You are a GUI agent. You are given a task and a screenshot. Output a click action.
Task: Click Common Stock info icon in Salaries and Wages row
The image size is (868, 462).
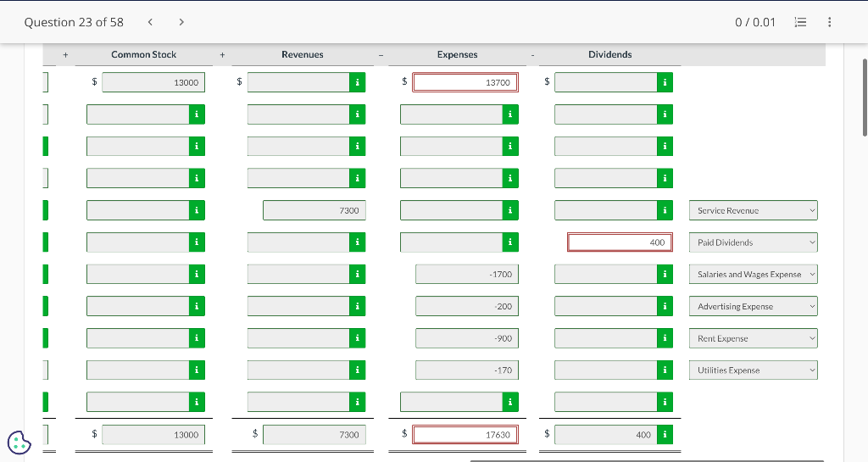pos(197,275)
